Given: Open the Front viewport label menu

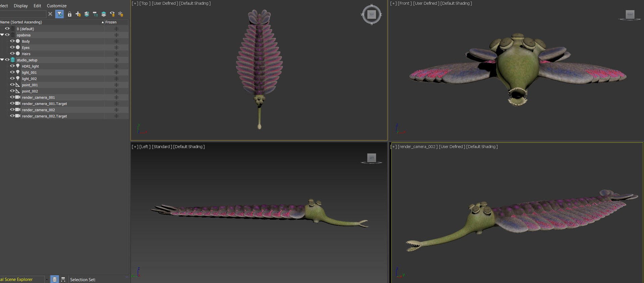Looking at the screenshot, I should coord(405,3).
